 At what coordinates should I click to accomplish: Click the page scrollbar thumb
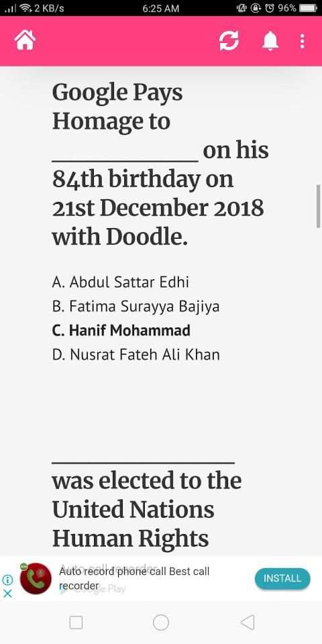tap(318, 206)
